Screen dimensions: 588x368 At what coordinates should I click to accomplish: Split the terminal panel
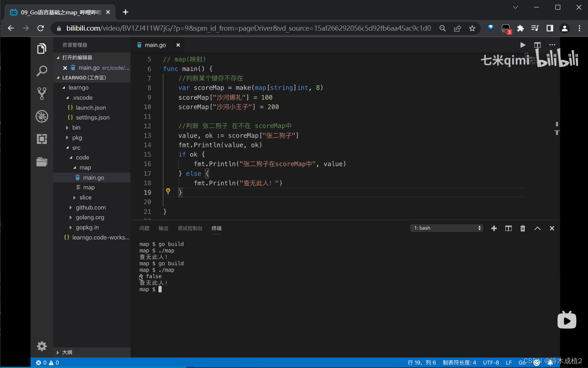pyautogui.click(x=508, y=228)
